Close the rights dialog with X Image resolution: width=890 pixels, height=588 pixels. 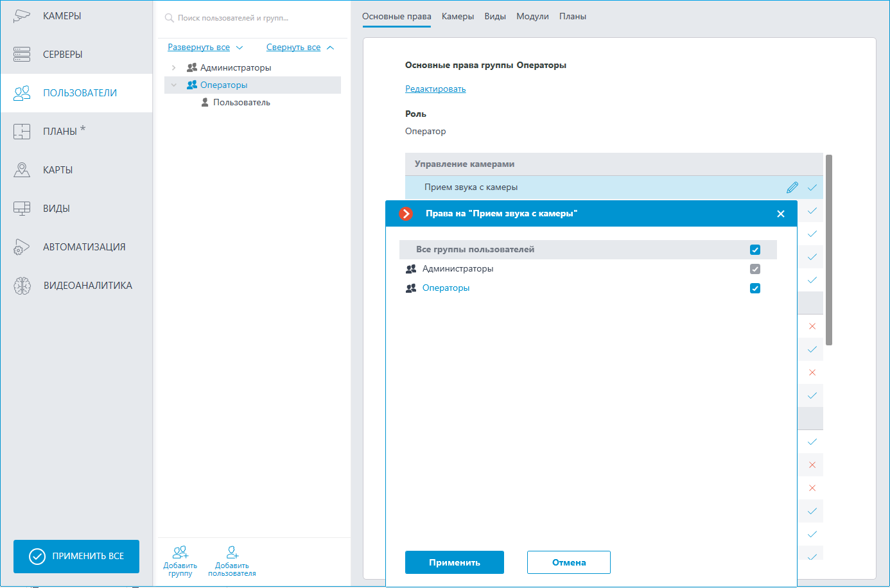781,214
